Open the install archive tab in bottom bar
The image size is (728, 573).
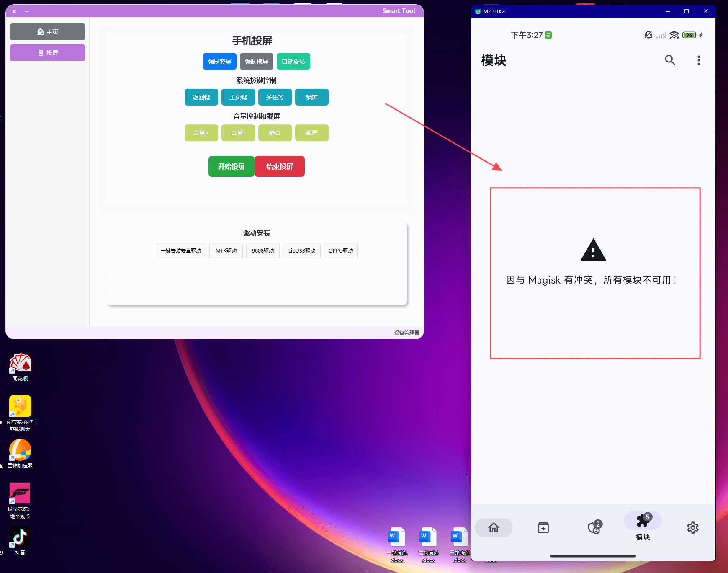click(543, 527)
